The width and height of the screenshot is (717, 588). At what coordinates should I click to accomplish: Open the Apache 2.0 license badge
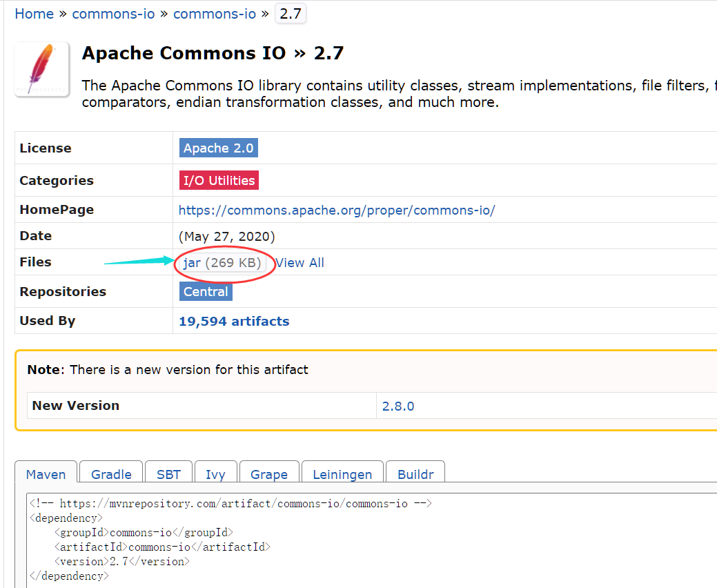coord(219,148)
